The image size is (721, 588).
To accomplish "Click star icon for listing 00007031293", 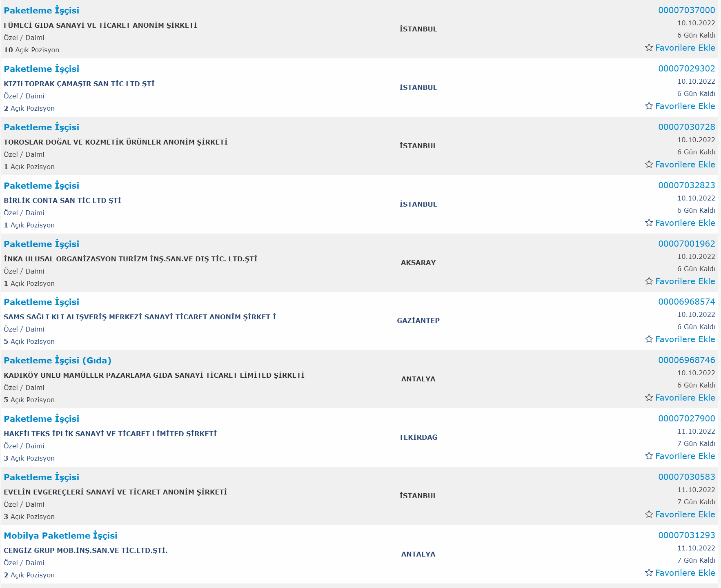I will (649, 572).
